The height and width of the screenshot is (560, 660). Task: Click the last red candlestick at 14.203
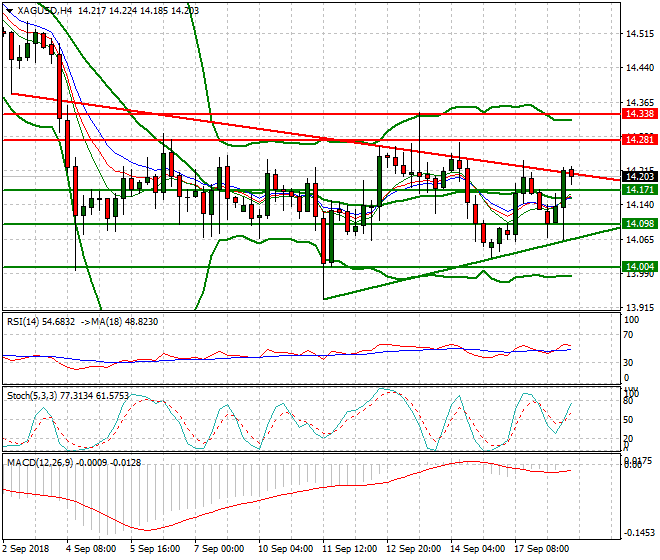pyautogui.click(x=572, y=173)
